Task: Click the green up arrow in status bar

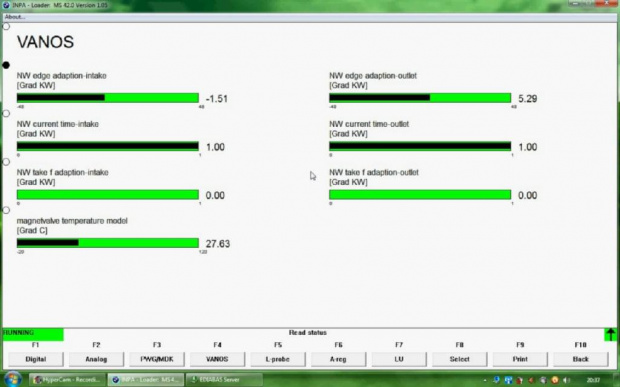Action: coord(611,334)
